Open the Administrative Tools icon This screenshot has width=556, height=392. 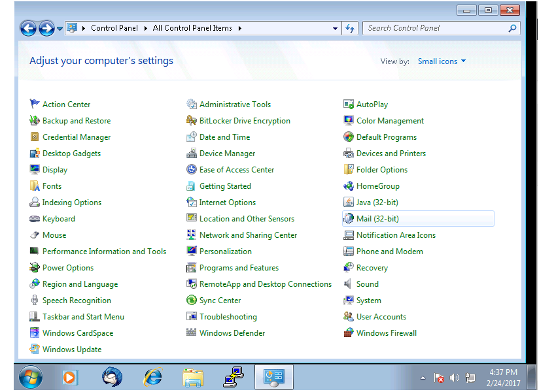click(192, 104)
